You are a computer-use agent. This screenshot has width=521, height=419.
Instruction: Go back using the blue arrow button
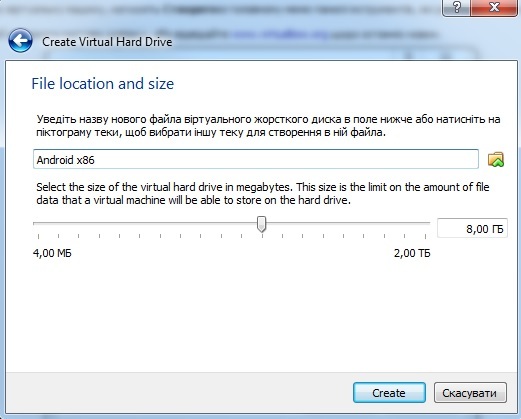(20, 41)
